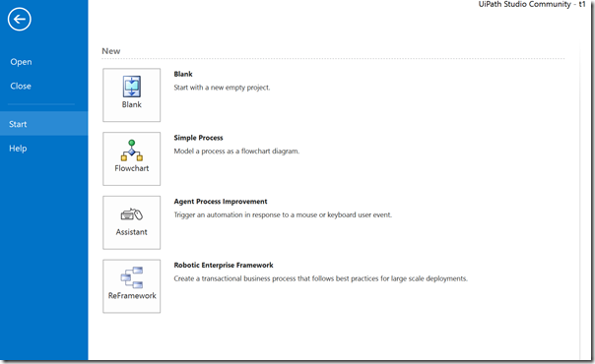Open the Blank project template tile
This screenshot has height=364, width=595.
pyautogui.click(x=131, y=95)
